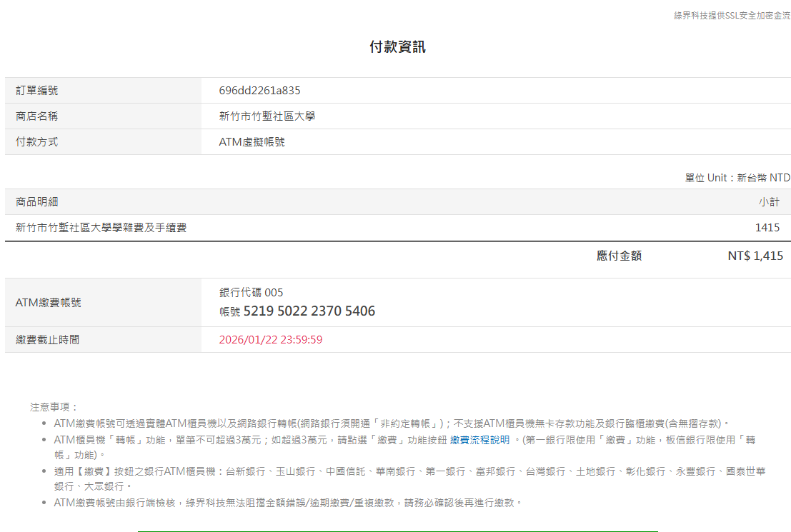Viewport: 791px width, 532px height.
Task: Click the 綠界科技提供SSL安全加密金流 notice
Action: pos(732,16)
